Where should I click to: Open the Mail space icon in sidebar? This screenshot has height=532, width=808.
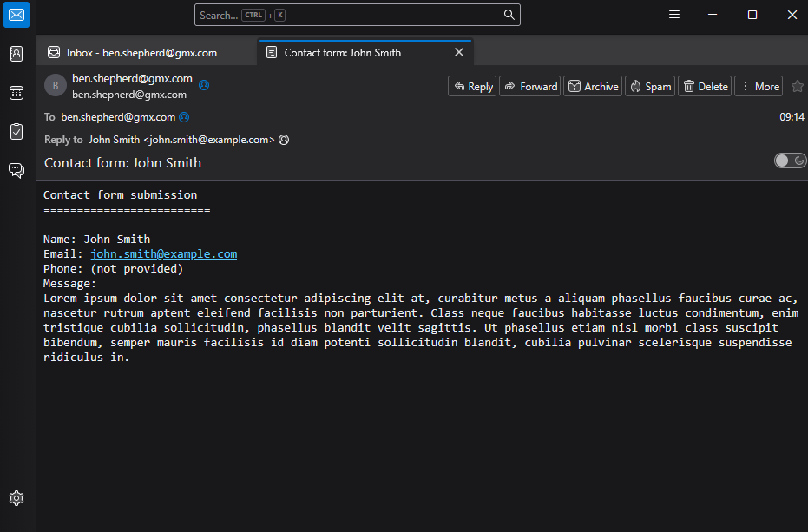click(x=16, y=15)
